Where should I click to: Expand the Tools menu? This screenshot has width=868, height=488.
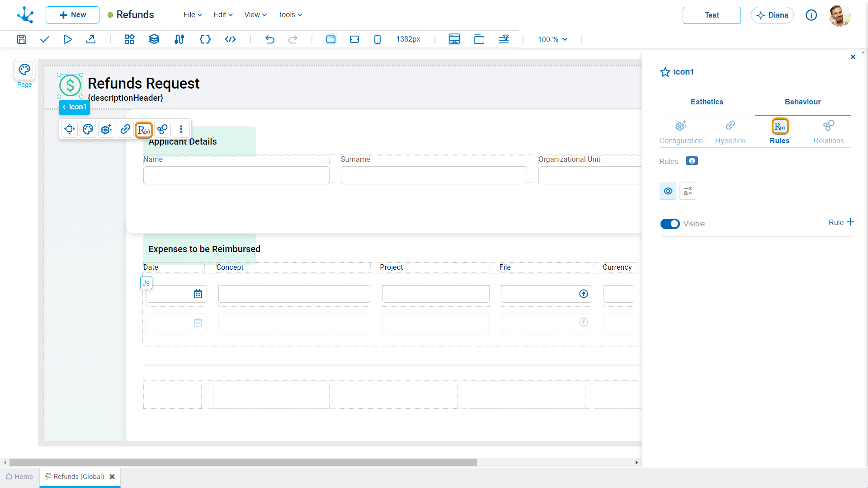click(290, 15)
